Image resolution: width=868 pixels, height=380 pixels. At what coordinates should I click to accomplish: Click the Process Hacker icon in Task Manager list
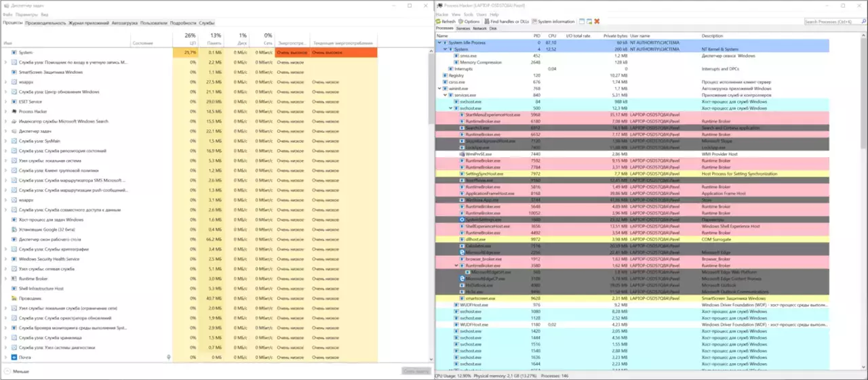point(14,111)
